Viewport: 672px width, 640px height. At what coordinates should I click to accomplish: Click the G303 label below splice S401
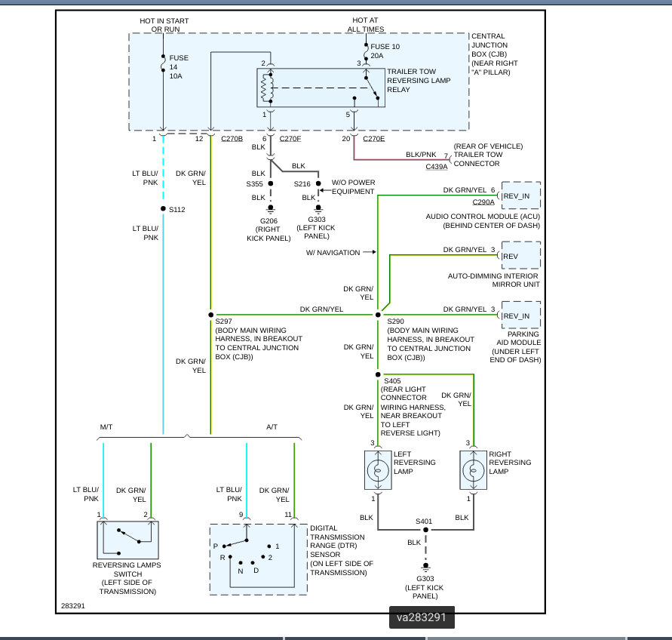coord(425,587)
